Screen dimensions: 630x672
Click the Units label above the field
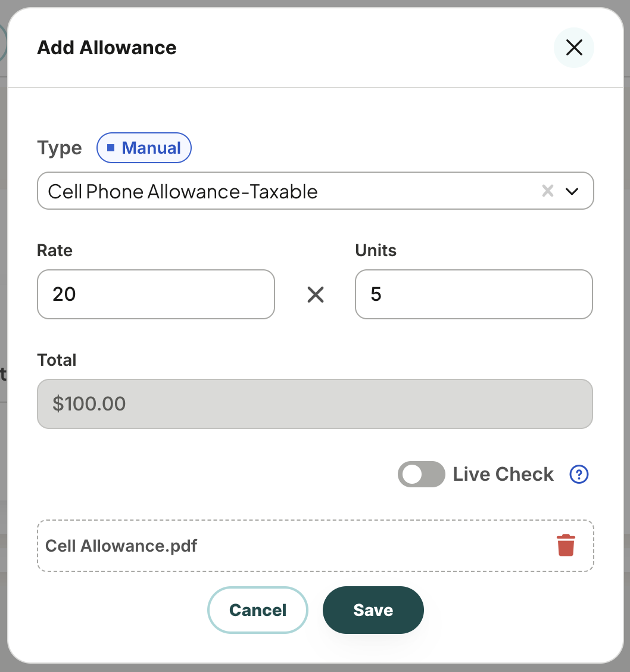pos(376,250)
